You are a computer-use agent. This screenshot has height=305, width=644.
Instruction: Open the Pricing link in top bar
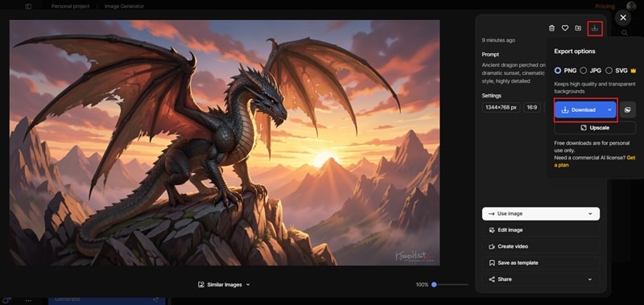605,6
